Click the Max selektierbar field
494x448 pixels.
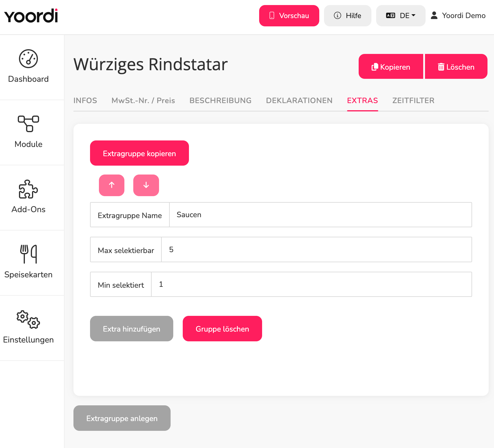[x=317, y=249]
